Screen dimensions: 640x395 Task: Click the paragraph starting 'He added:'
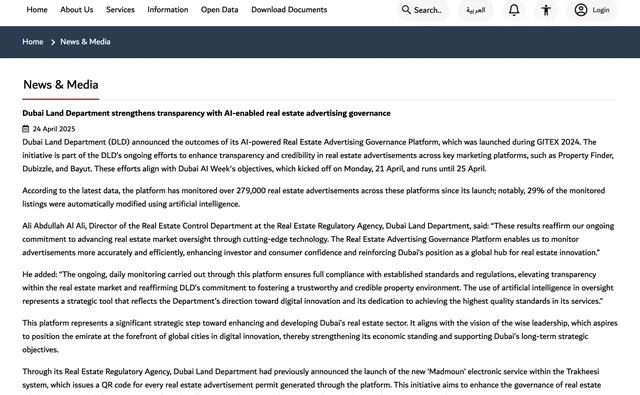click(318, 288)
